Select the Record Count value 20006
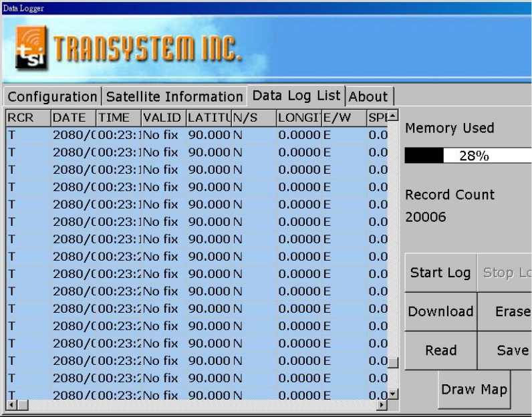This screenshot has width=532, height=417. coord(426,217)
